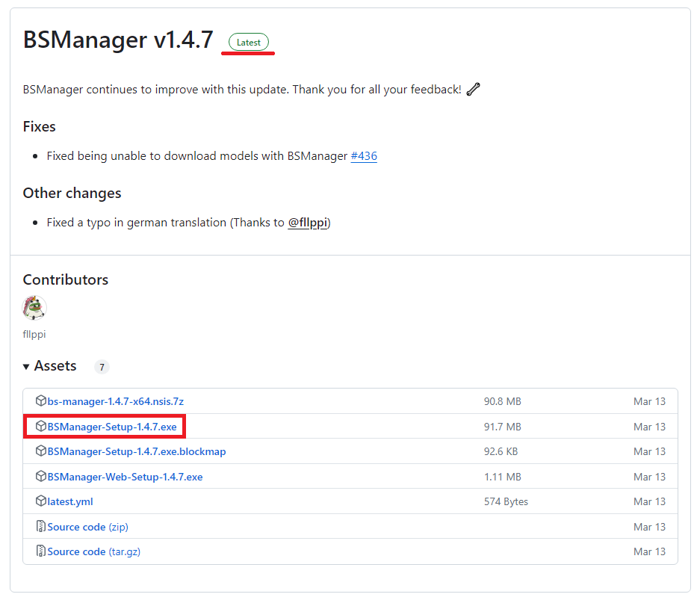
Task: Click the zip file icon beside Source code (zip)
Action: pyautogui.click(x=40, y=526)
